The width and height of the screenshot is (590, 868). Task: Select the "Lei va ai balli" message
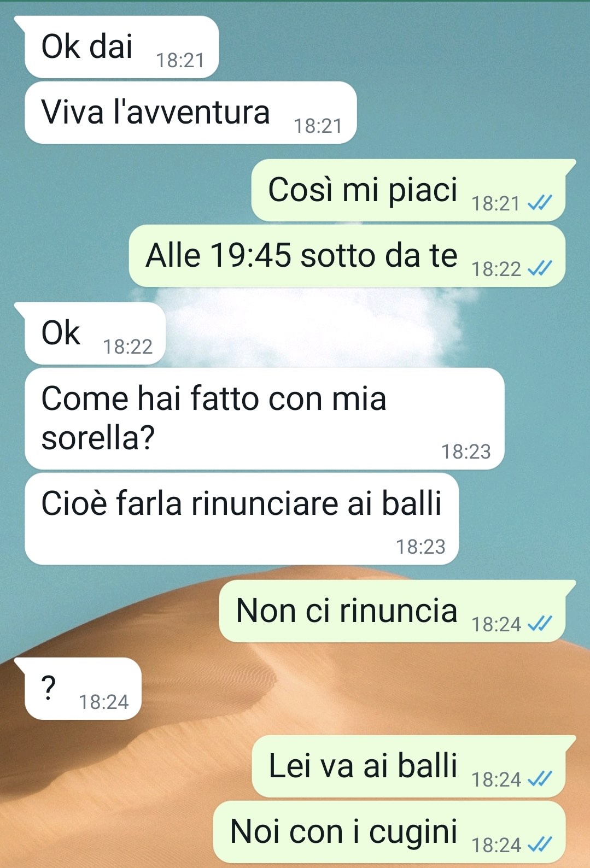click(x=408, y=766)
